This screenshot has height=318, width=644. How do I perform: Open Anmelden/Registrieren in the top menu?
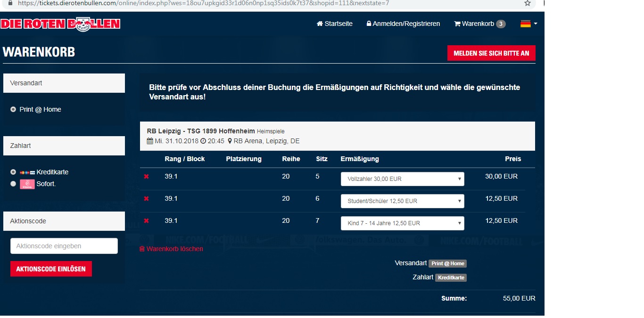coord(403,24)
